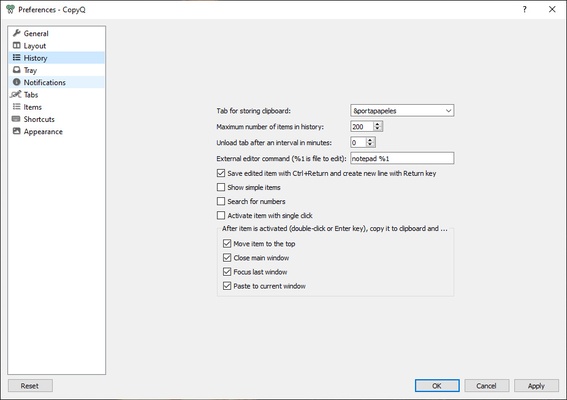Go to the Notifications section
Image resolution: width=567 pixels, height=400 pixels.
(x=56, y=82)
